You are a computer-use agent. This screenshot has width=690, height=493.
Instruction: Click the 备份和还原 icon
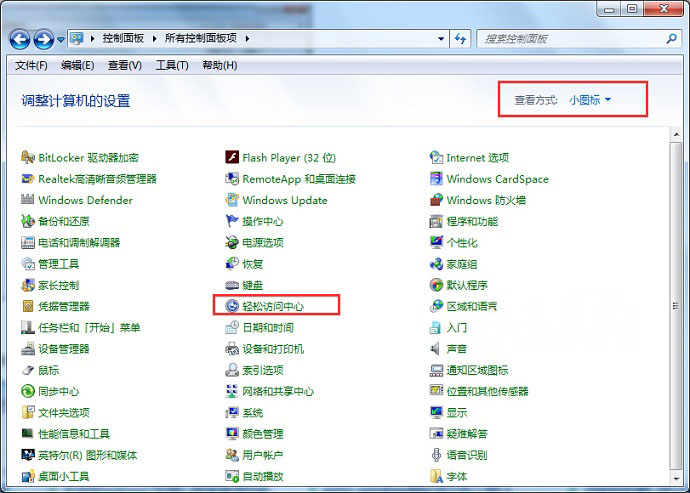pos(28,221)
